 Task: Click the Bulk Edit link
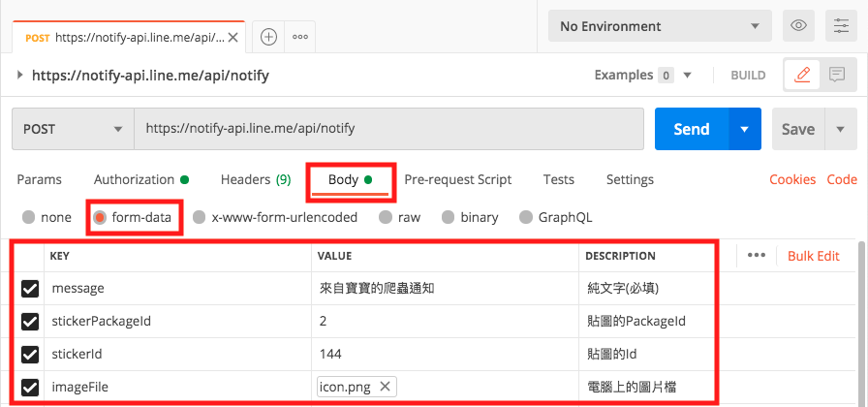point(813,256)
